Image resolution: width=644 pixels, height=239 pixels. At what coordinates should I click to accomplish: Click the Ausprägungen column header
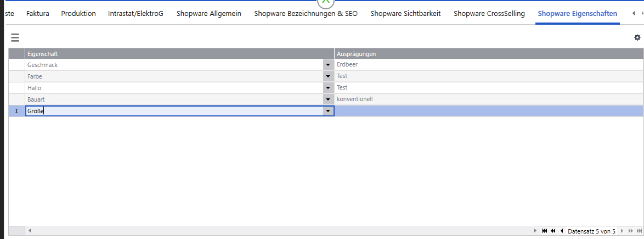489,54
